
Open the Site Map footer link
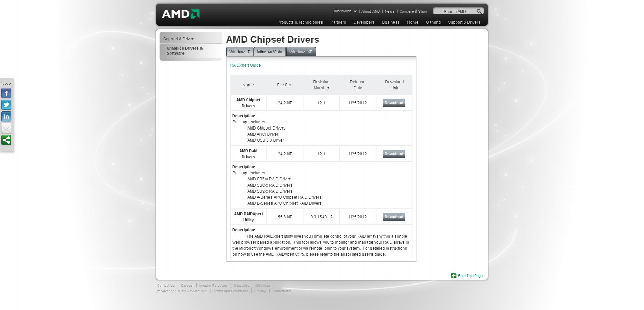tap(263, 286)
